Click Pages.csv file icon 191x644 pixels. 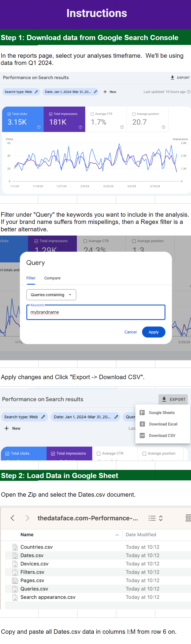pyautogui.click(x=15, y=580)
